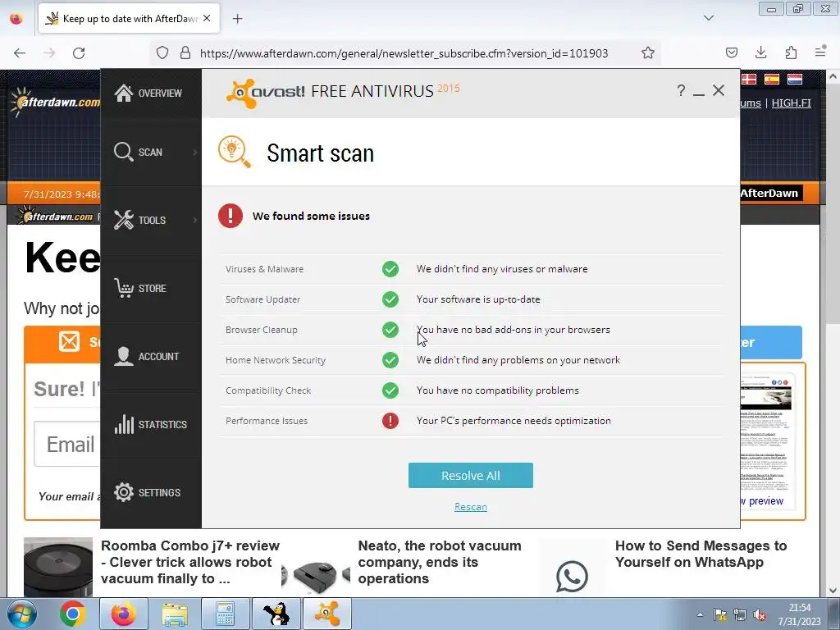Reload the page in Firefox
The width and height of the screenshot is (840, 630).
(79, 53)
